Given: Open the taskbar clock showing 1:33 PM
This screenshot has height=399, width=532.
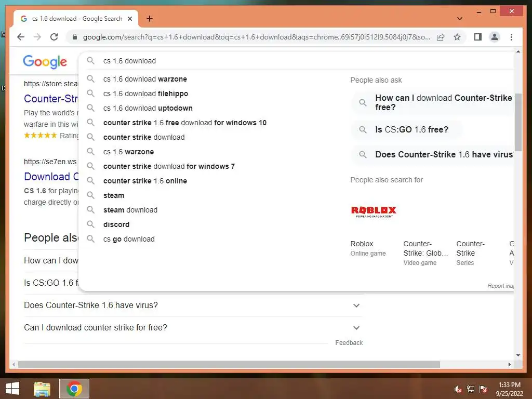Looking at the screenshot, I should point(510,389).
